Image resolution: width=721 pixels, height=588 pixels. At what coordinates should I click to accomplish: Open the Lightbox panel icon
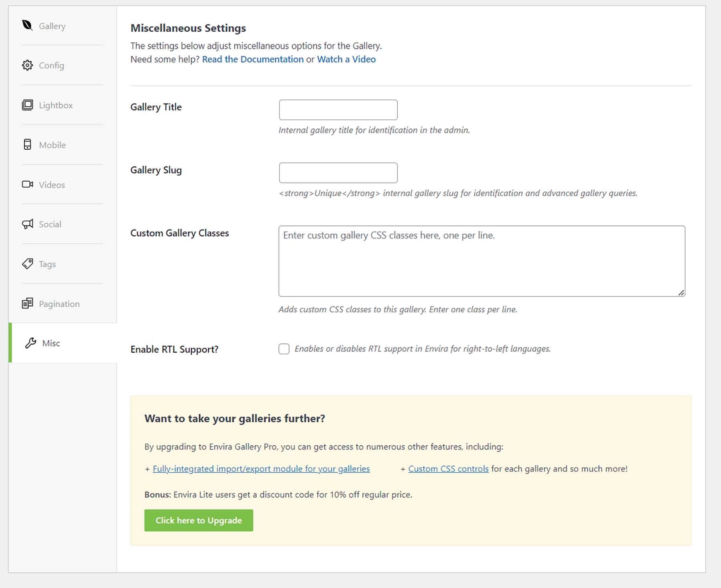click(x=27, y=105)
